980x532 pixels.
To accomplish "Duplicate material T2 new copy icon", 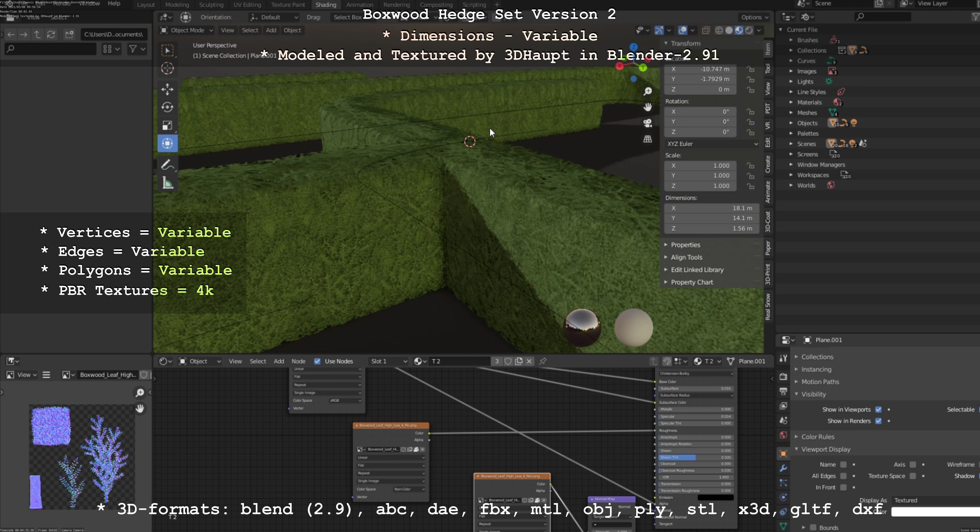I will [x=519, y=361].
